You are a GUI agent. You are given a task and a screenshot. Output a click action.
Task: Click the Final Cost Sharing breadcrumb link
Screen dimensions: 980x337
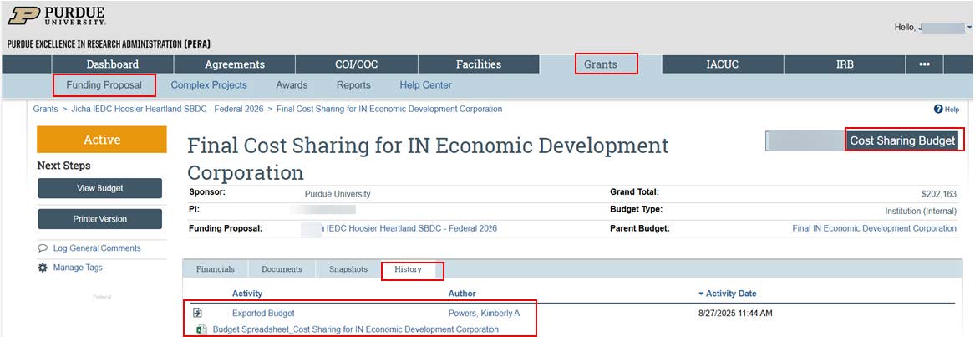coord(388,109)
